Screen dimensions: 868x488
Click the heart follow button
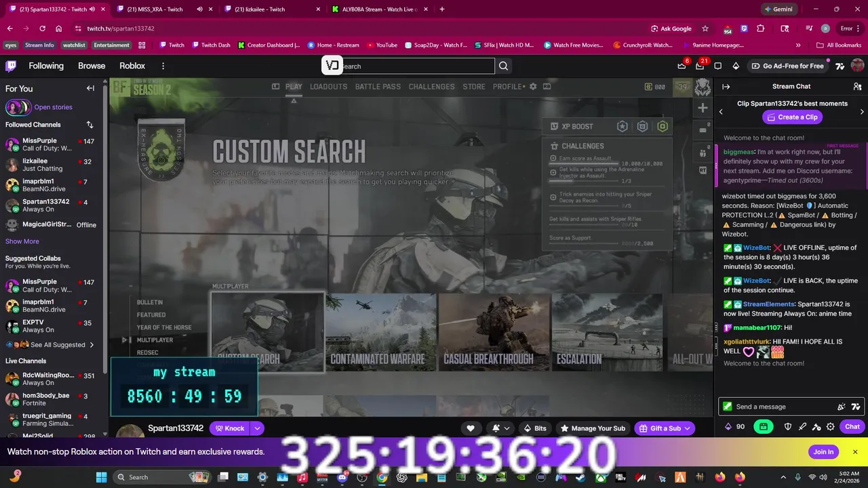(470, 428)
